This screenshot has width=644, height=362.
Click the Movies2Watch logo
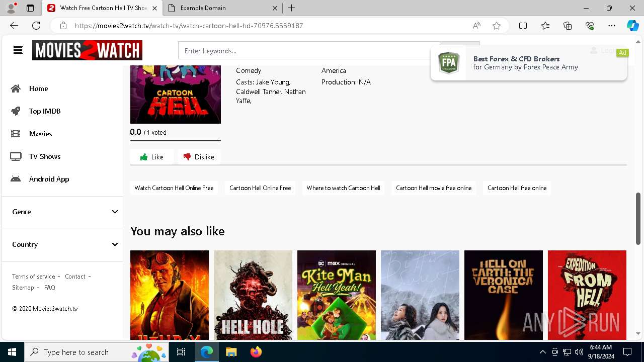pyautogui.click(x=87, y=50)
